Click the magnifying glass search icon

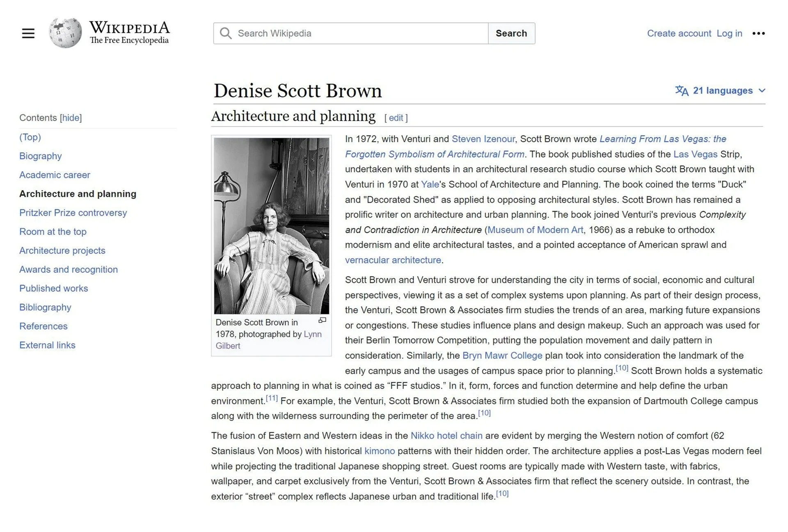tap(225, 33)
